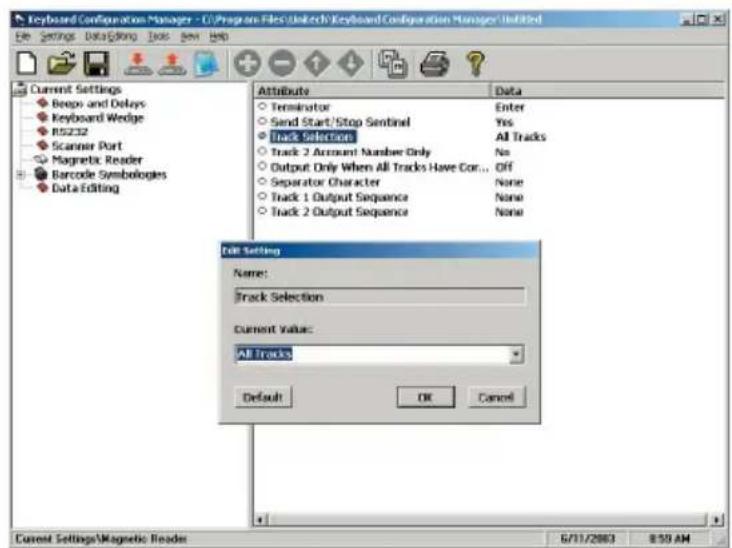Screen dimensions: 732x548
Task: Open the Help menu
Action: click(x=218, y=36)
